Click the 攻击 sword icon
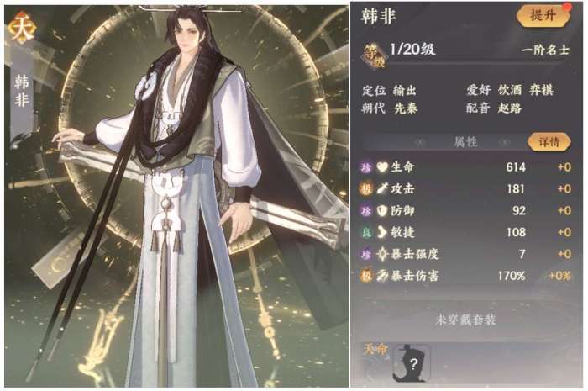Screen dimensions: 588x391 [381, 188]
